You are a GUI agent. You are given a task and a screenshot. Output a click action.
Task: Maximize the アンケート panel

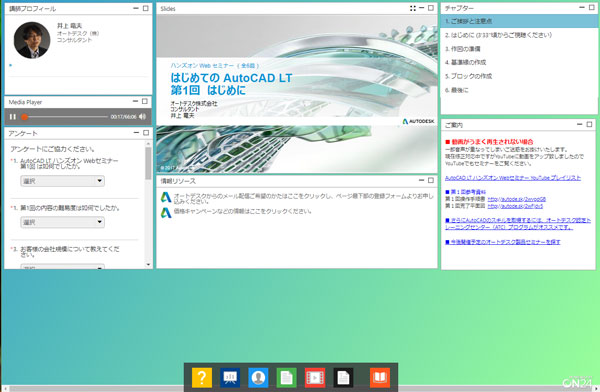(146, 132)
